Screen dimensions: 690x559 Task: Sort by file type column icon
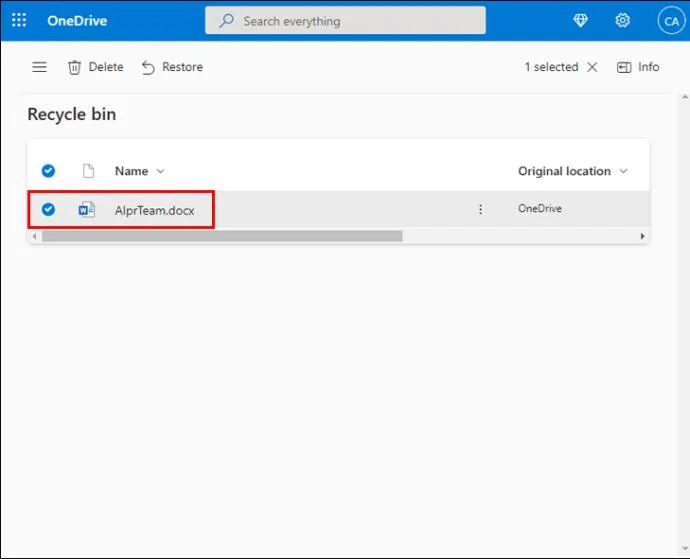coord(88,170)
